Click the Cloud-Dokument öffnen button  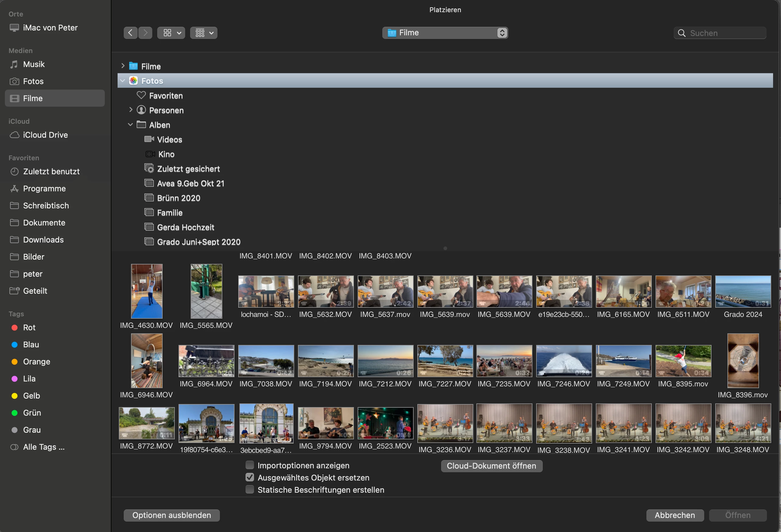491,466
